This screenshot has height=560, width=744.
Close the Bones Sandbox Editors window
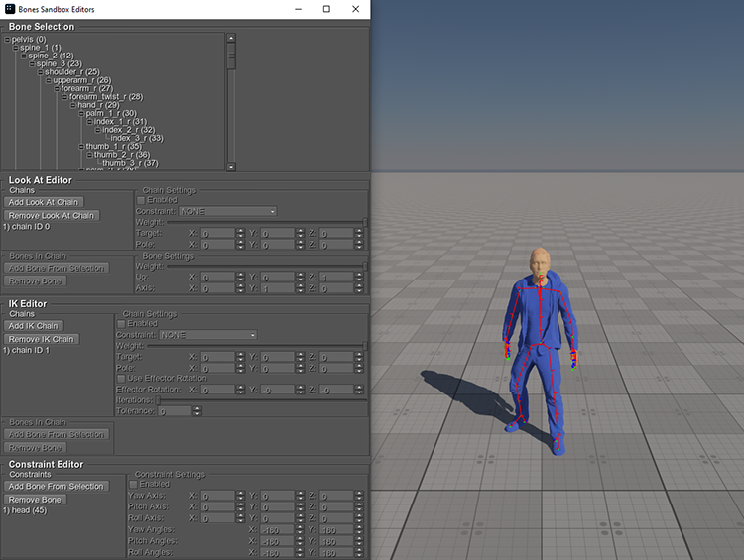[x=354, y=9]
